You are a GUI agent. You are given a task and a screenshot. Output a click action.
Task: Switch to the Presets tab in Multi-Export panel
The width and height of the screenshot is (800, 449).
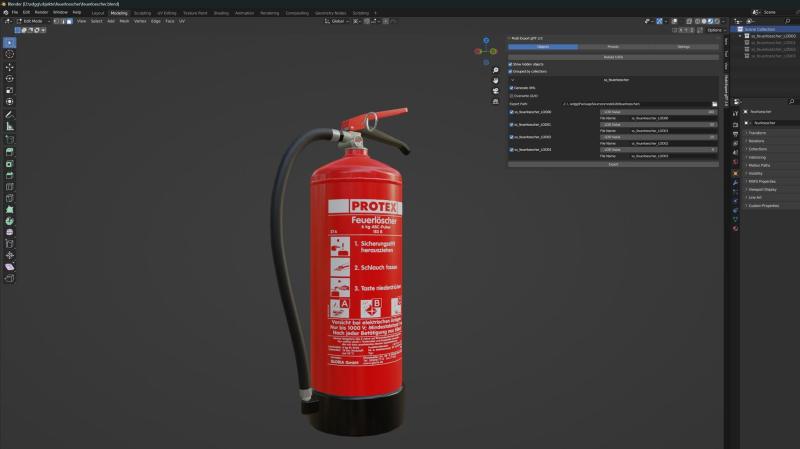tap(613, 47)
